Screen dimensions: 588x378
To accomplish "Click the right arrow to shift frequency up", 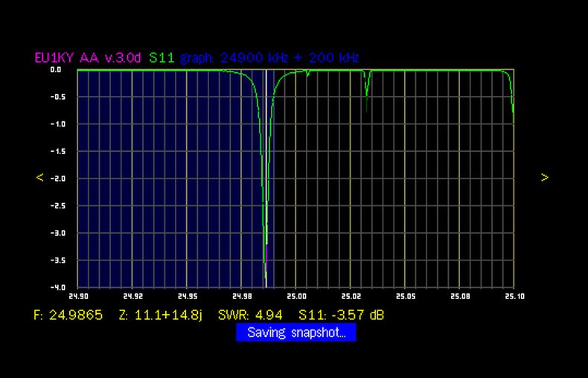I will (x=545, y=178).
